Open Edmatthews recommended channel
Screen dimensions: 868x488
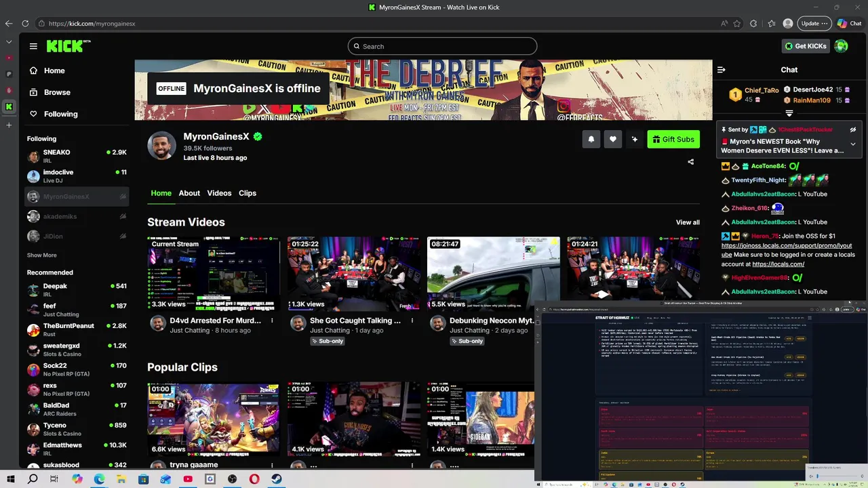click(77, 449)
